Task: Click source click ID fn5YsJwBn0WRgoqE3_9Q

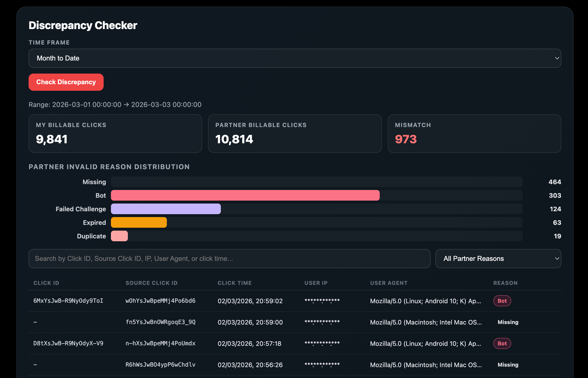Action: [x=161, y=322]
